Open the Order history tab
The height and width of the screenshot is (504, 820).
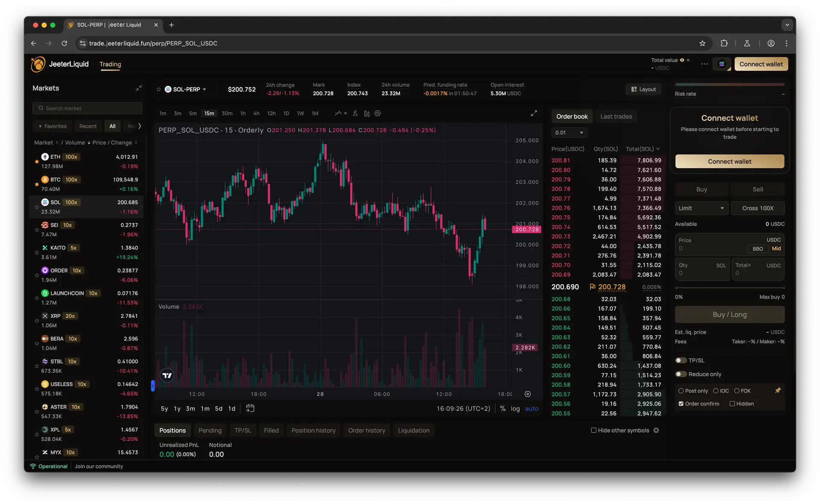[x=366, y=431]
